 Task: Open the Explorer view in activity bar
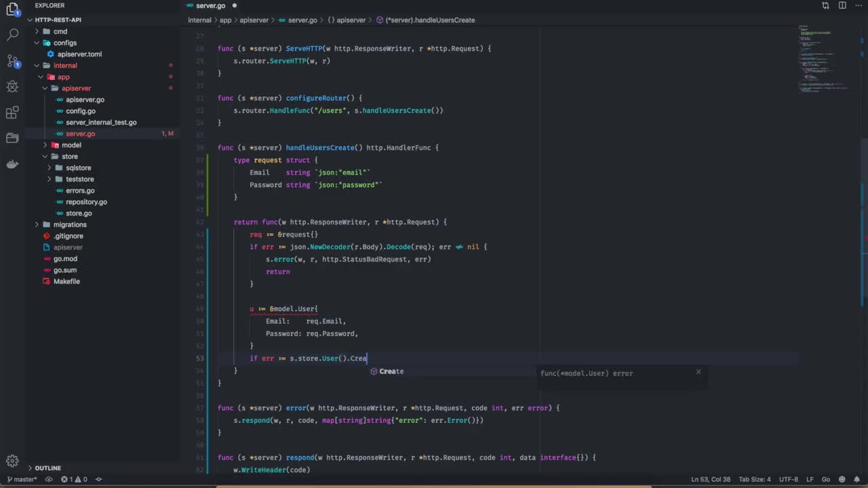point(12,9)
